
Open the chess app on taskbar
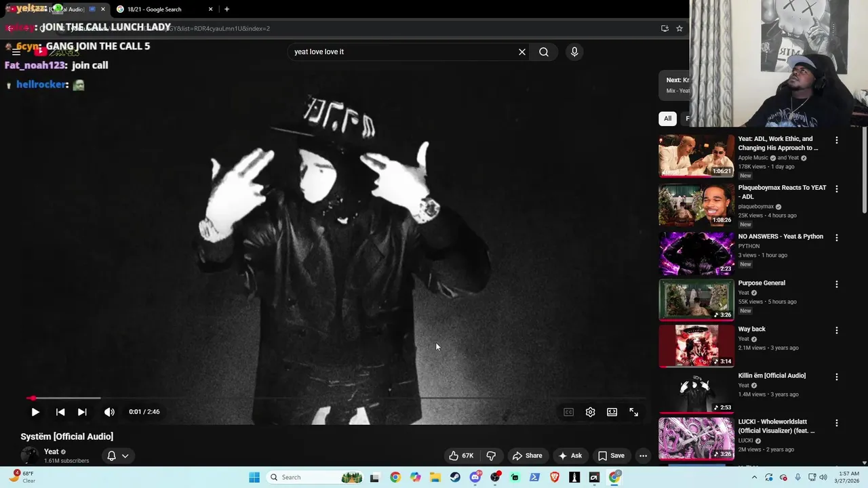[x=574, y=477]
